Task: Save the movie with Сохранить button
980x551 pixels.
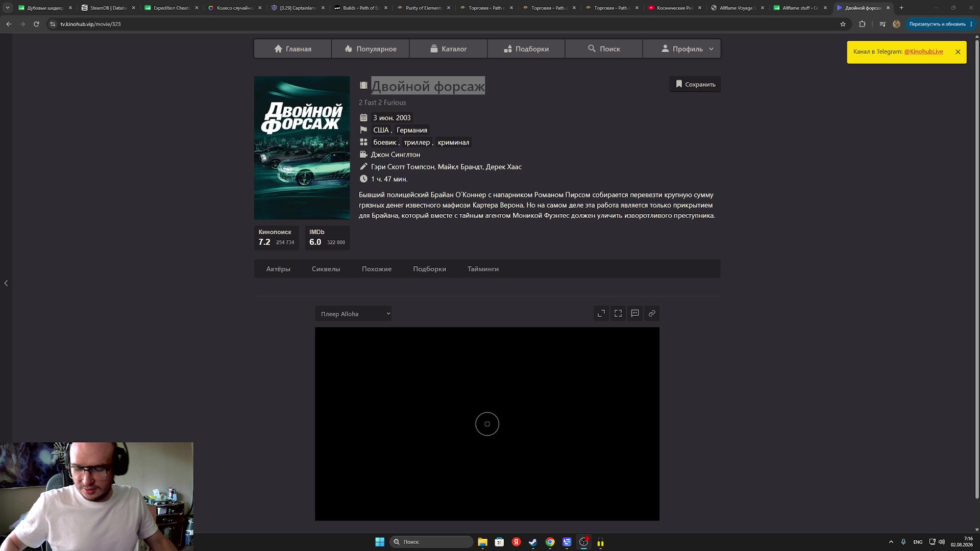Action: click(695, 84)
